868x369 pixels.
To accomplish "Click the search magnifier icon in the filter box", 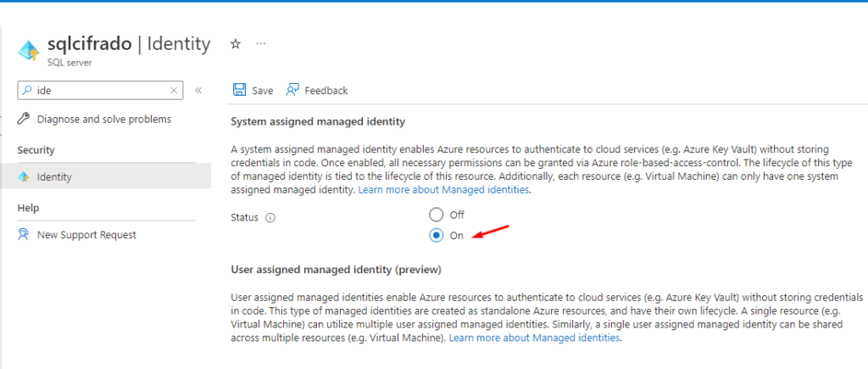I will point(27,90).
